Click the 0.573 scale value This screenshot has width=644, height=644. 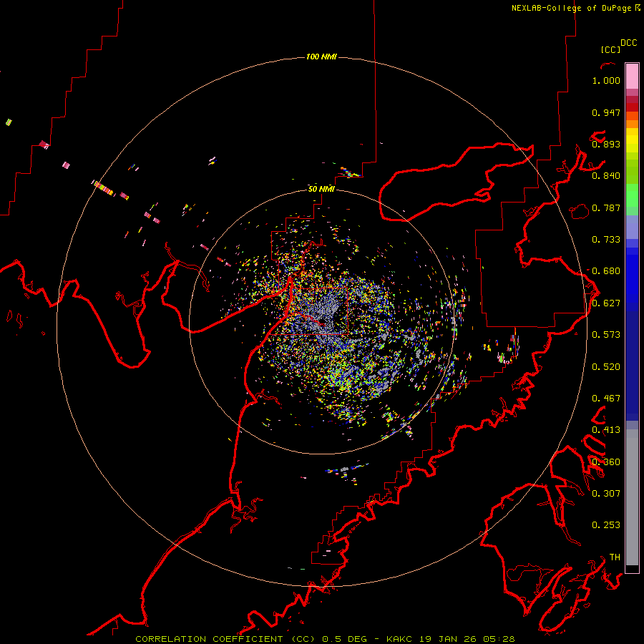click(x=606, y=335)
